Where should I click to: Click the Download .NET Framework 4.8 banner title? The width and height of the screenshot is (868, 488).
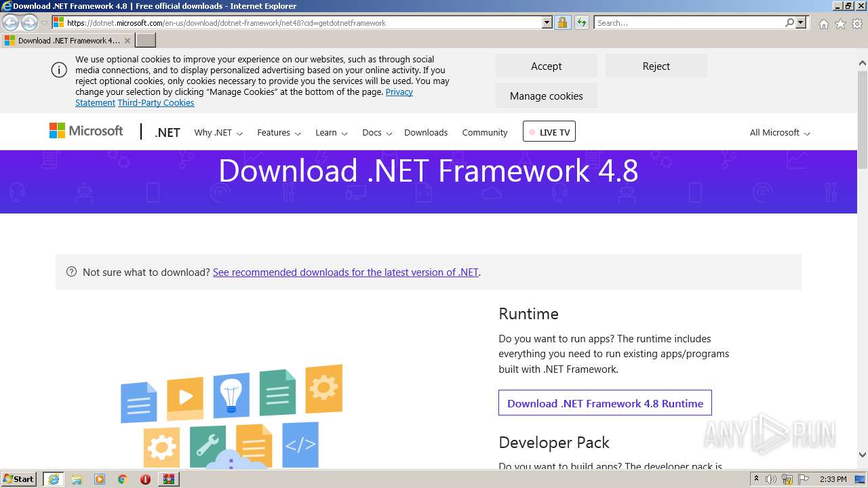click(429, 171)
